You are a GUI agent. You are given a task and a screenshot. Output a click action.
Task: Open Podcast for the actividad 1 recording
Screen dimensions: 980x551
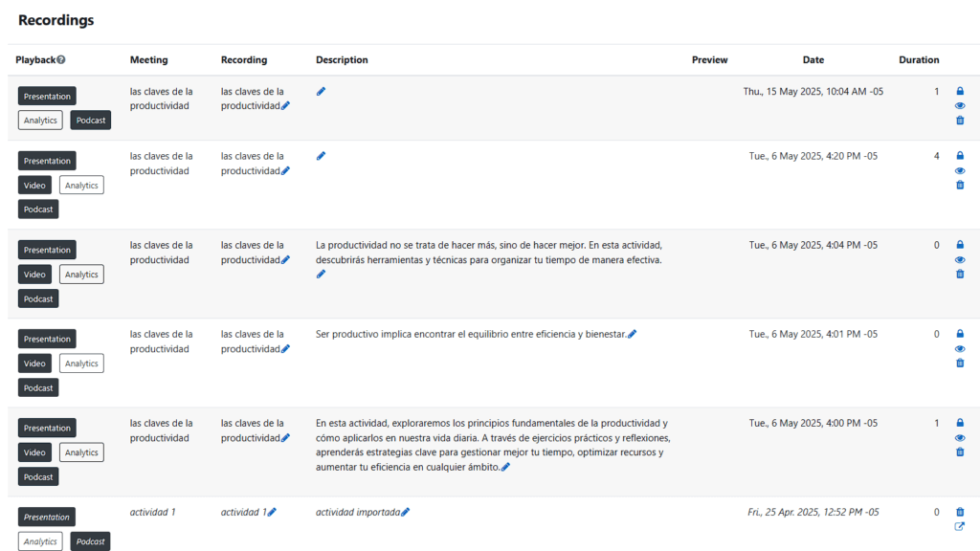pyautogui.click(x=90, y=541)
